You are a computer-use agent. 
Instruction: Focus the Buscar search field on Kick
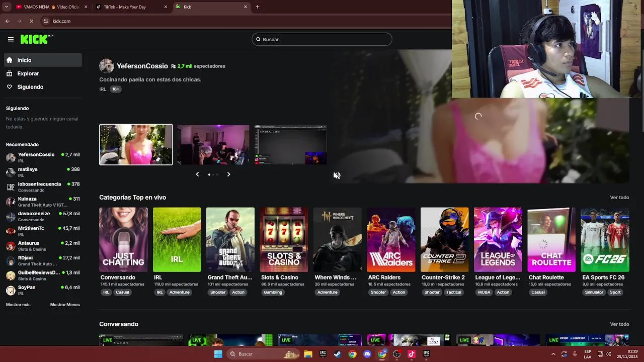point(322,39)
